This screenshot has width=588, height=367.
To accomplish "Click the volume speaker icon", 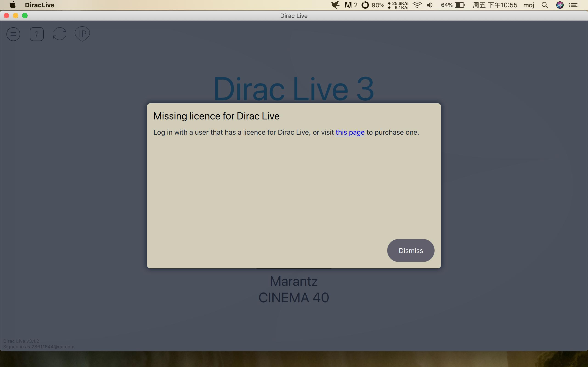I will 430,5.
